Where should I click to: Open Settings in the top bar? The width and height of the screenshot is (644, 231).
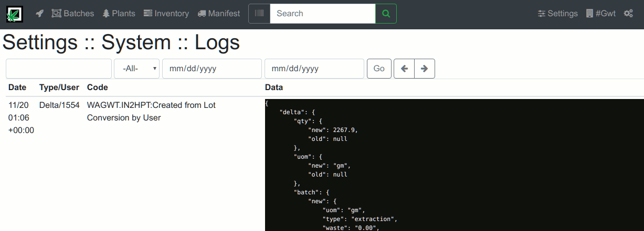558,14
